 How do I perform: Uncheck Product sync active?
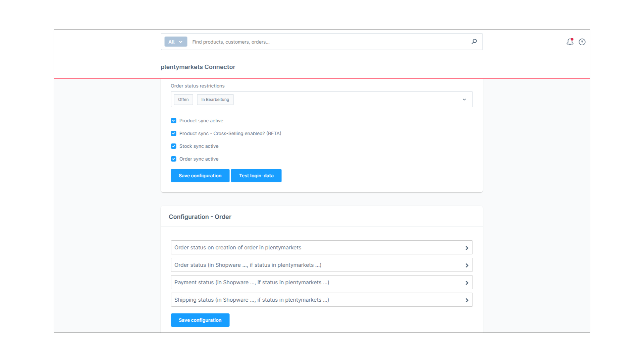[173, 121]
